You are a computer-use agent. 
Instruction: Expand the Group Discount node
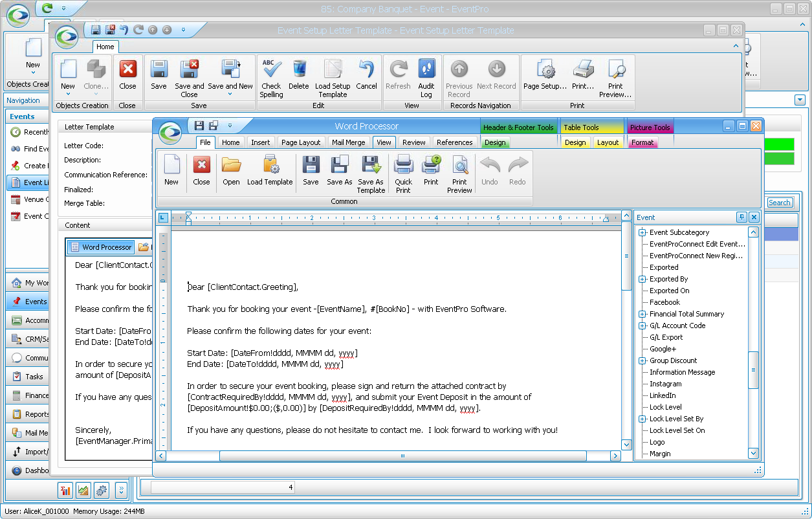[x=642, y=360]
